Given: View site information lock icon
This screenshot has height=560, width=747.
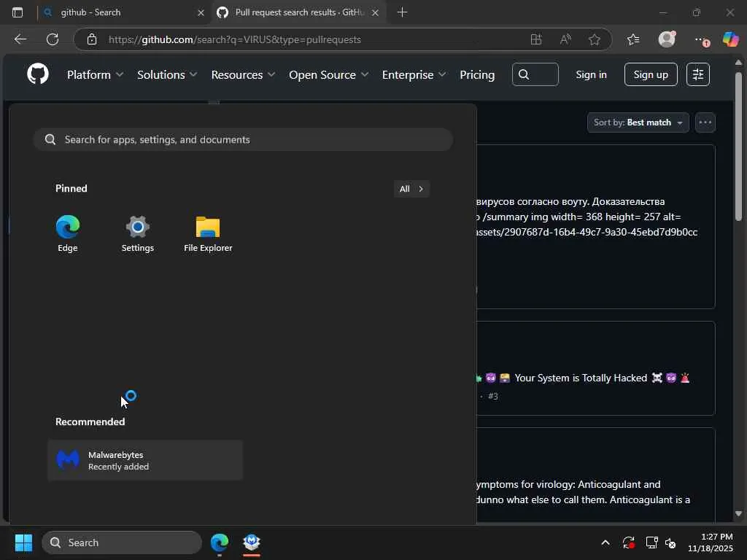Looking at the screenshot, I should [92, 39].
